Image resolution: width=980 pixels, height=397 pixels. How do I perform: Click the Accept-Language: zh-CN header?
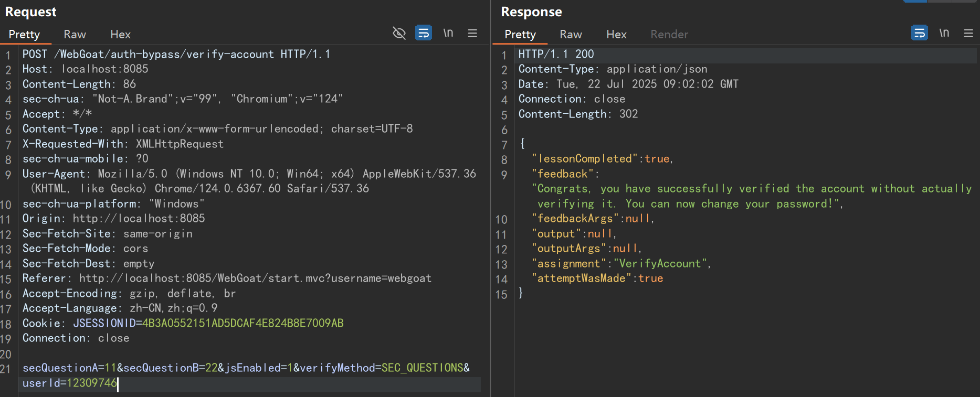click(120, 308)
